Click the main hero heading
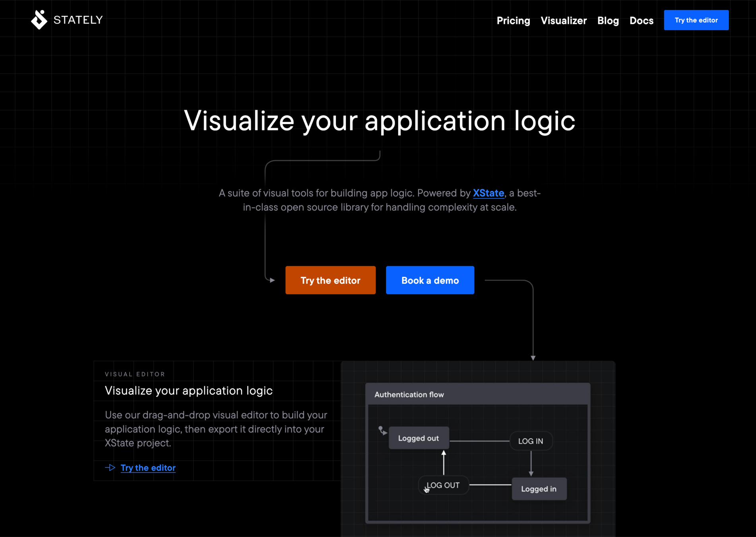Image resolution: width=756 pixels, height=537 pixels. coord(380,121)
